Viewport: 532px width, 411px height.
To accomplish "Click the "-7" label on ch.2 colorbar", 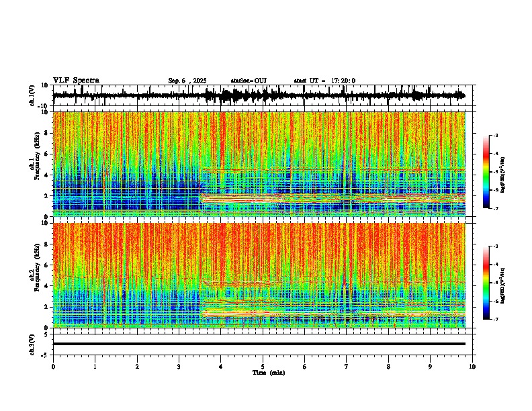I will click(495, 319).
